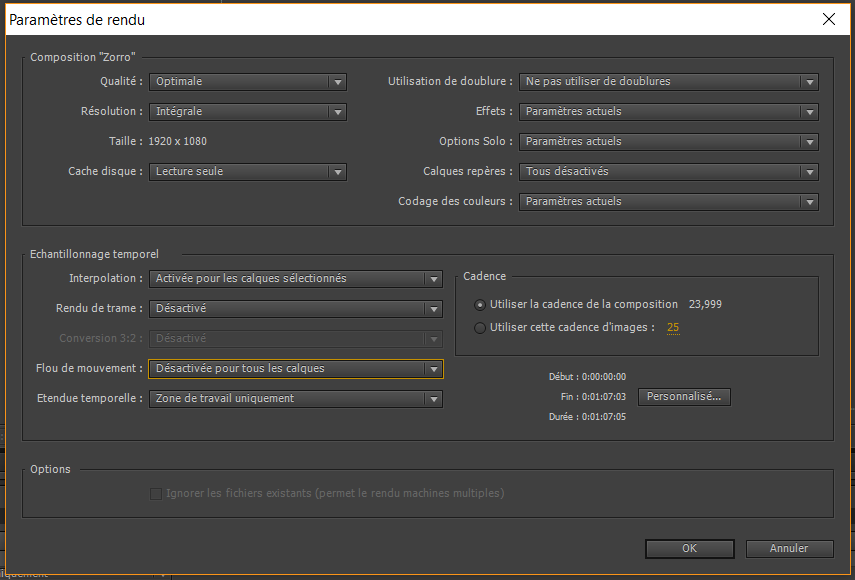Open the Interpolation dropdown
This screenshot has width=855, height=580.
point(295,279)
